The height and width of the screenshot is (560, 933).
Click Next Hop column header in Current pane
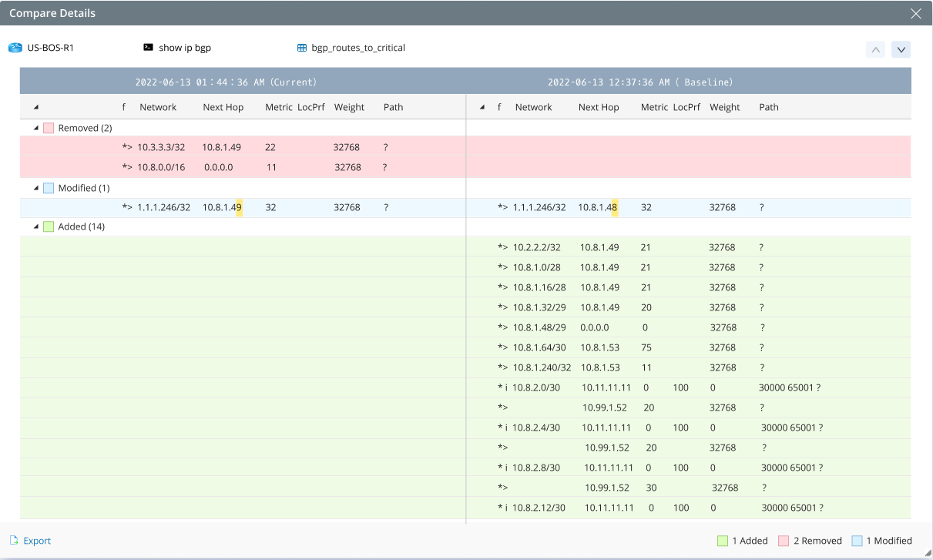(x=223, y=107)
